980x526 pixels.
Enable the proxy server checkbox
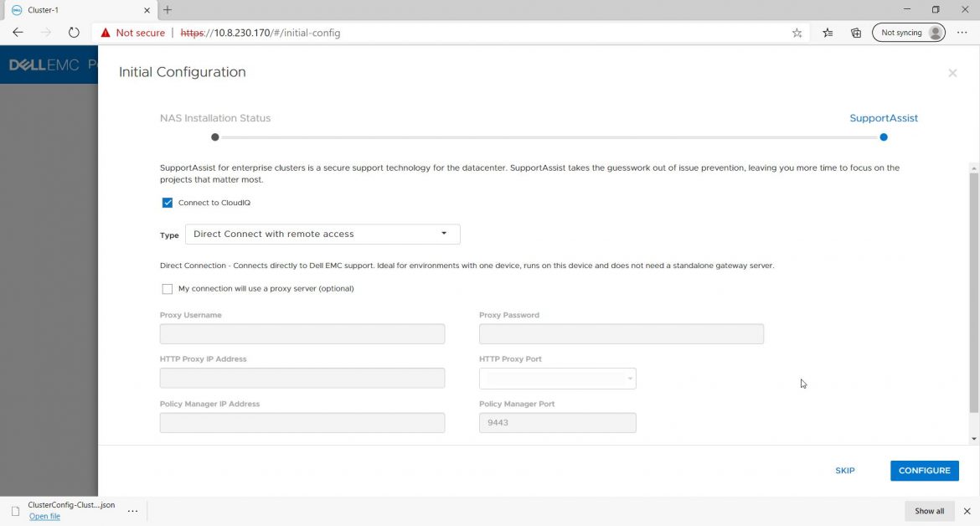tap(168, 289)
